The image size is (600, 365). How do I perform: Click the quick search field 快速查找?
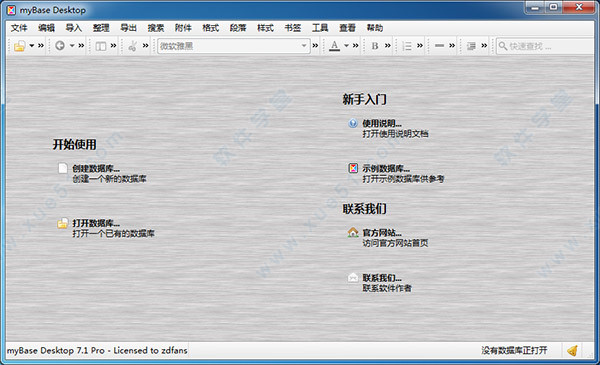pos(545,46)
